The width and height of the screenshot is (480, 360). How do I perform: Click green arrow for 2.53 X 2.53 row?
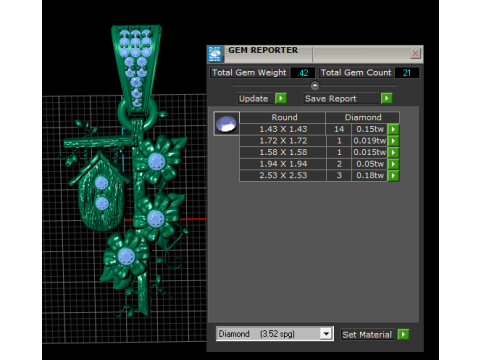pos(393,176)
